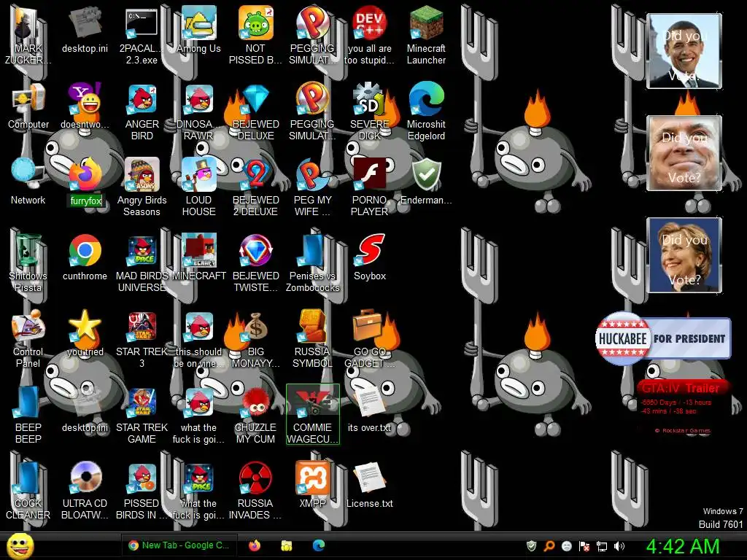Click the Obama Did you Vote gadget
The width and height of the screenshot is (747, 560).
[684, 51]
